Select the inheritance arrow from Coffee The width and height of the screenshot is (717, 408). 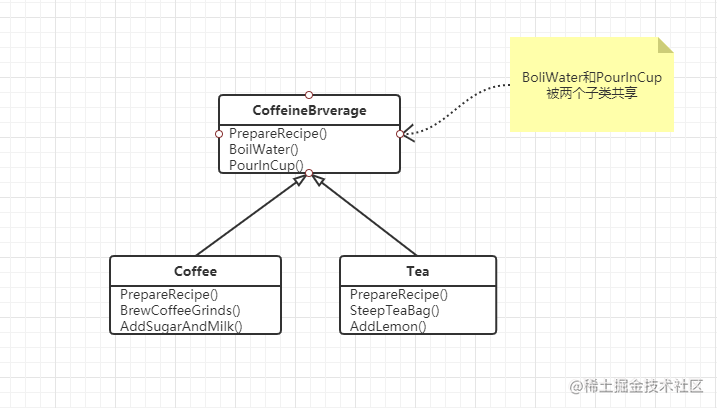[249, 216]
